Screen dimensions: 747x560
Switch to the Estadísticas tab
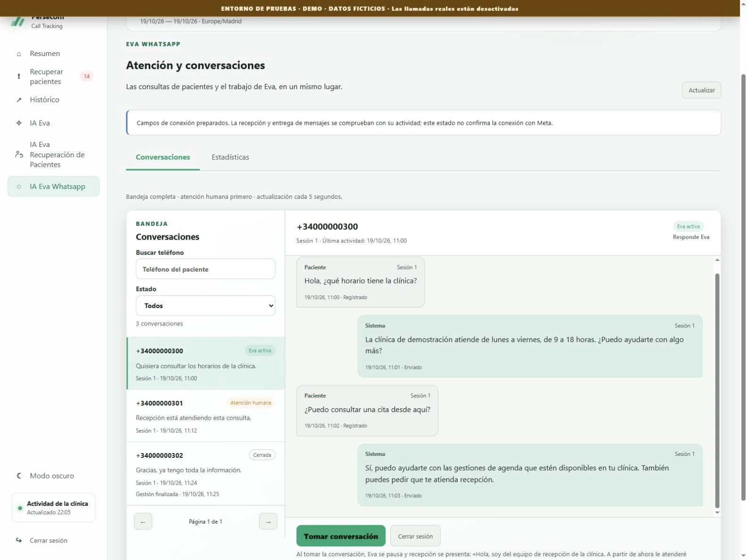click(x=230, y=157)
